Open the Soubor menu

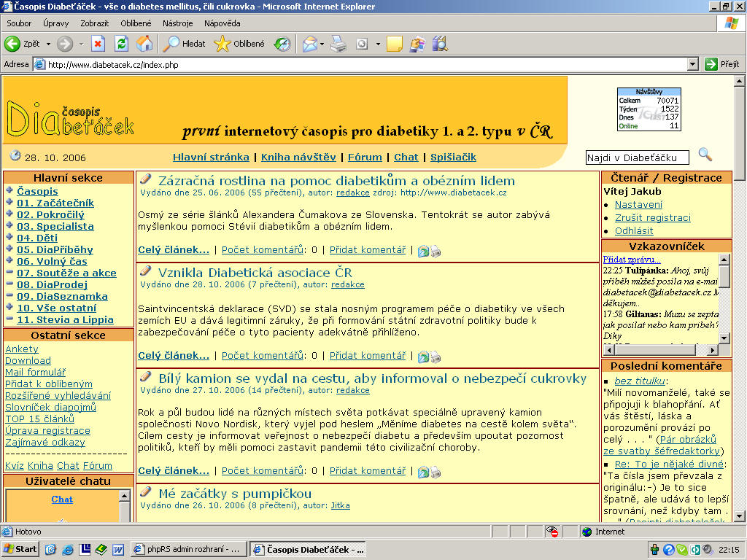tap(19, 23)
